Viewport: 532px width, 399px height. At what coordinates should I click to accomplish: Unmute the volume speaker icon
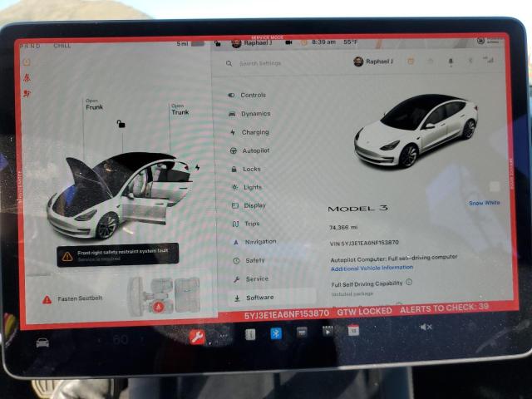(426, 327)
